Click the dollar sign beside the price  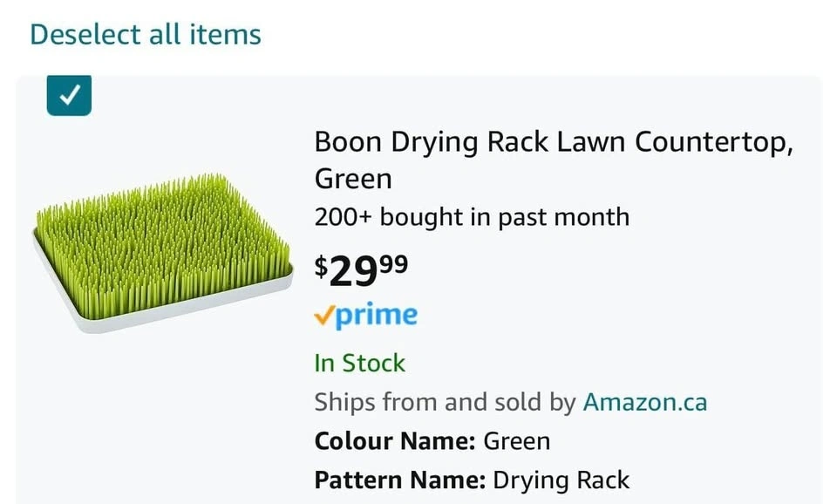pyautogui.click(x=321, y=268)
